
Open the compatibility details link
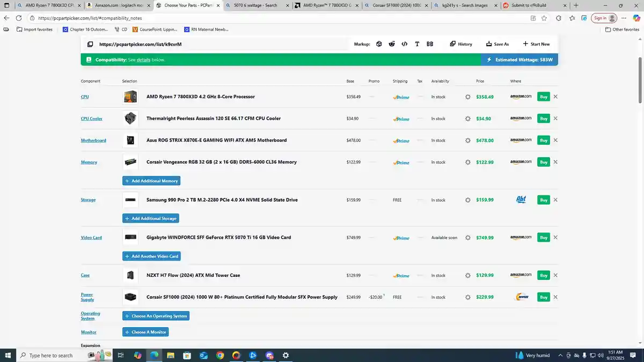coord(143,60)
